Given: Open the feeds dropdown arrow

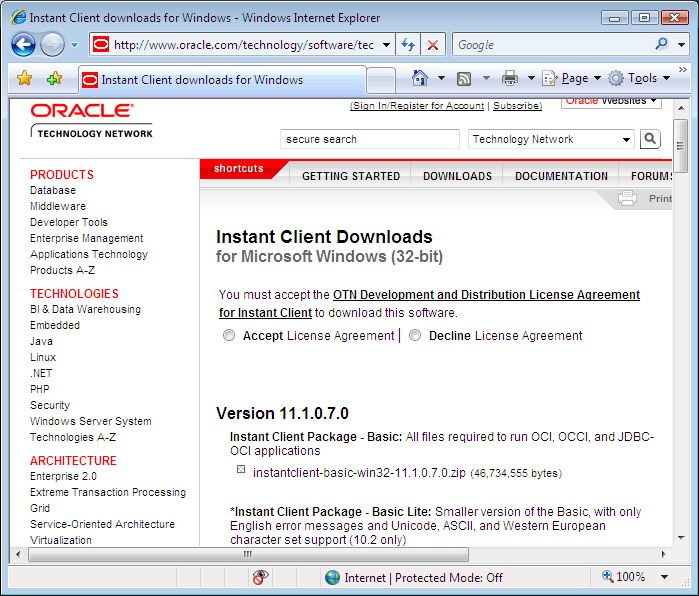Looking at the screenshot, I should 486,78.
